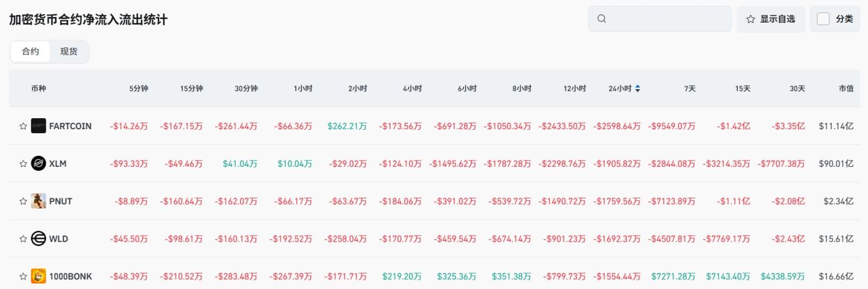Viewport: 868px width, 289px height.
Task: Click the 1000BONK coin logo
Action: tap(38, 276)
